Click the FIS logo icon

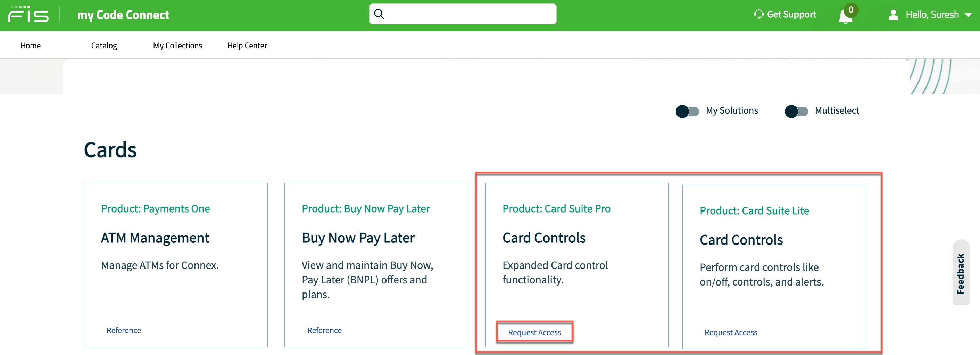(28, 15)
